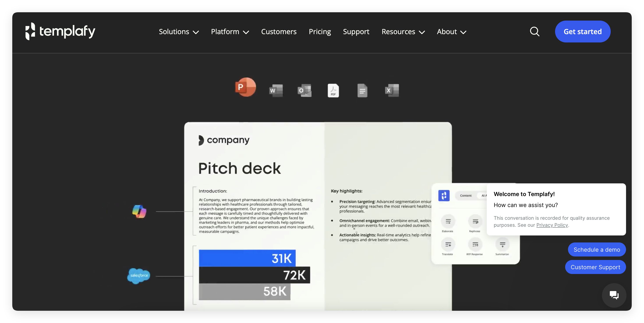644x323 pixels.
Task: Click the Elaborate AI action icon
Action: tap(448, 221)
